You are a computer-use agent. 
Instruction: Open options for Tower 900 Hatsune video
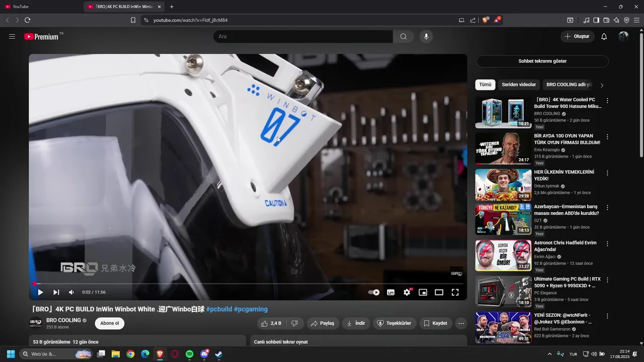(607, 101)
